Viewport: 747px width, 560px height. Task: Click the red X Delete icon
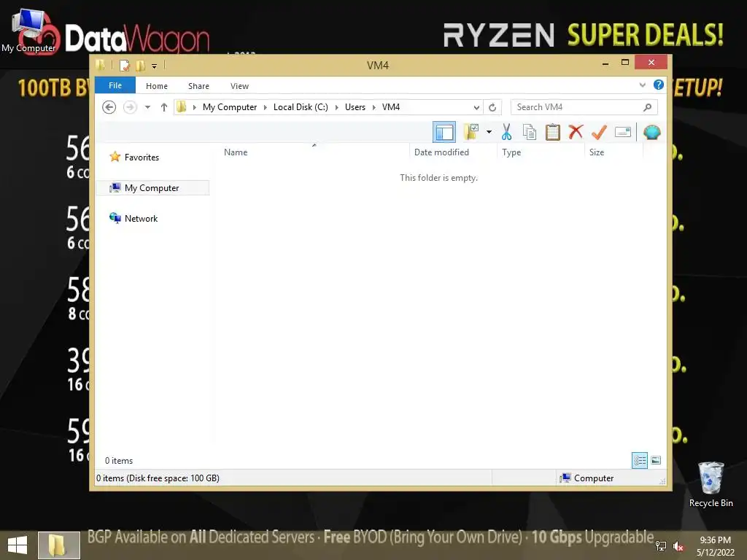pyautogui.click(x=576, y=132)
